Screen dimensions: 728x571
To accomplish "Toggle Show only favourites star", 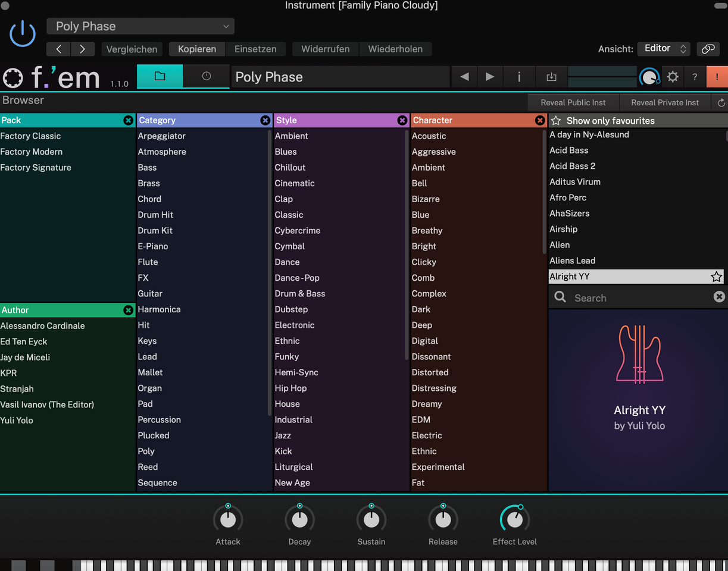I will coord(556,121).
